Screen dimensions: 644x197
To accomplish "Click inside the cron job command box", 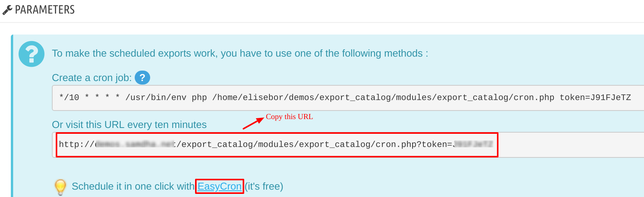I will tap(348, 98).
